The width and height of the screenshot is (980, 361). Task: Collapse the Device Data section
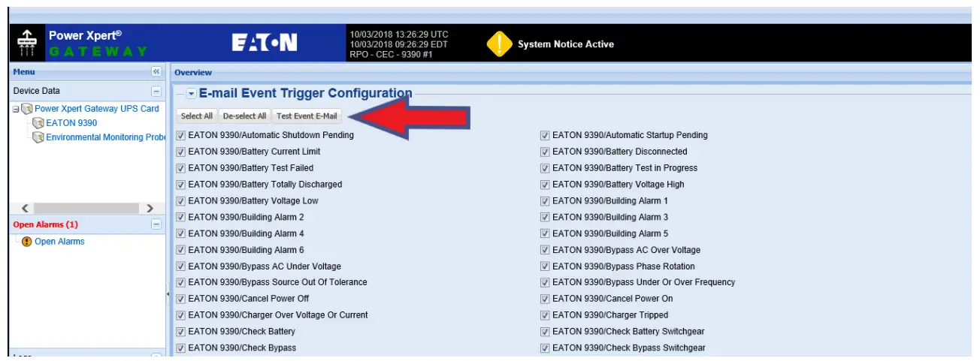(x=156, y=91)
